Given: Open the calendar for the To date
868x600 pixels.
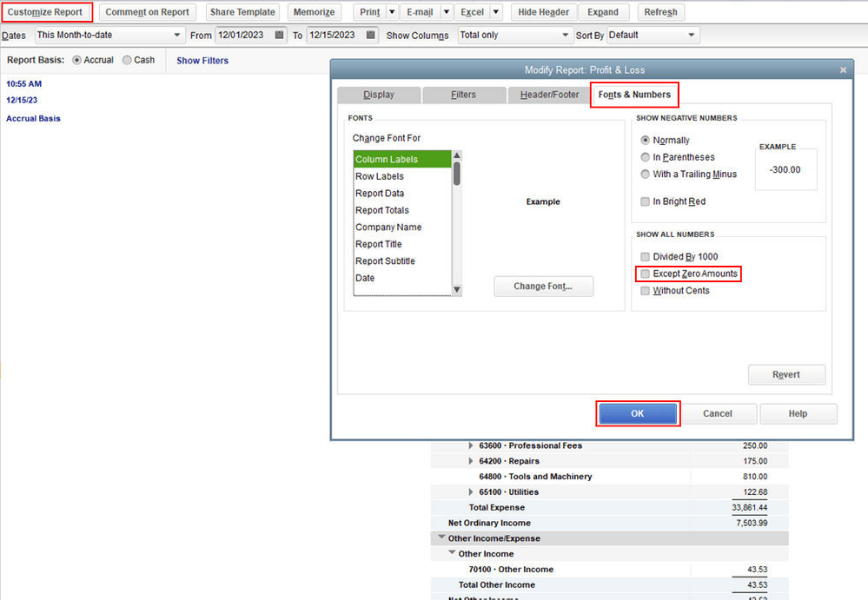Looking at the screenshot, I should click(371, 36).
